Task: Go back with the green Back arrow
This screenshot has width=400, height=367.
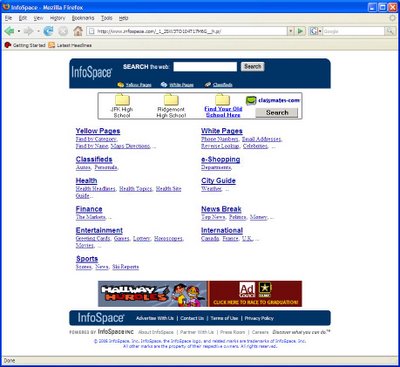Action: pyautogui.click(x=9, y=31)
